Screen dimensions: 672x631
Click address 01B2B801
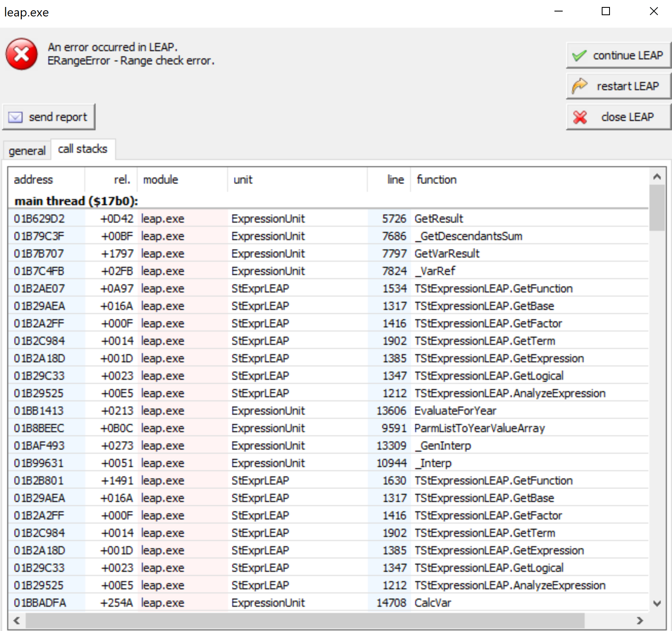39,481
